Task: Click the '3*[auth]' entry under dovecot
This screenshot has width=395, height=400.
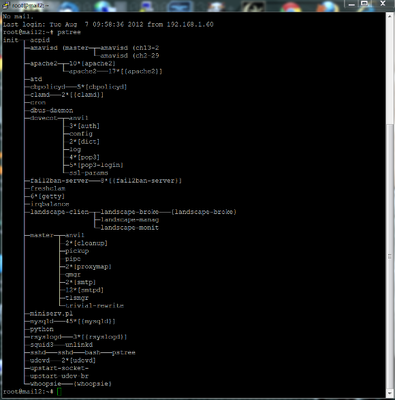Action: click(85, 126)
